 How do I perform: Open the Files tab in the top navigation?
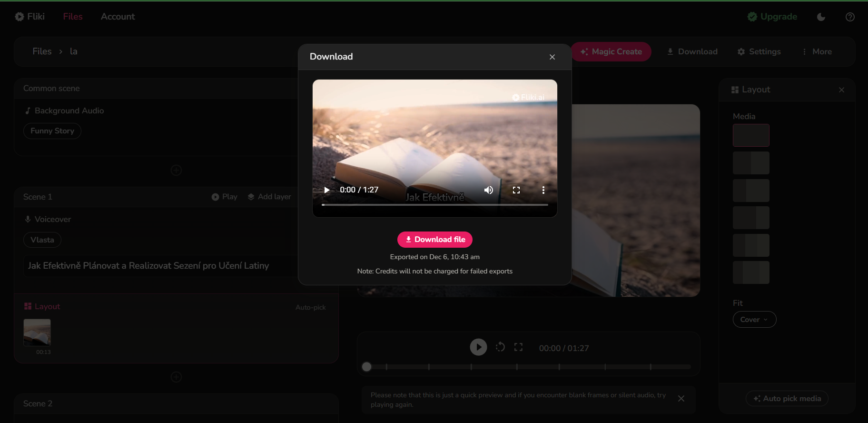(x=73, y=17)
